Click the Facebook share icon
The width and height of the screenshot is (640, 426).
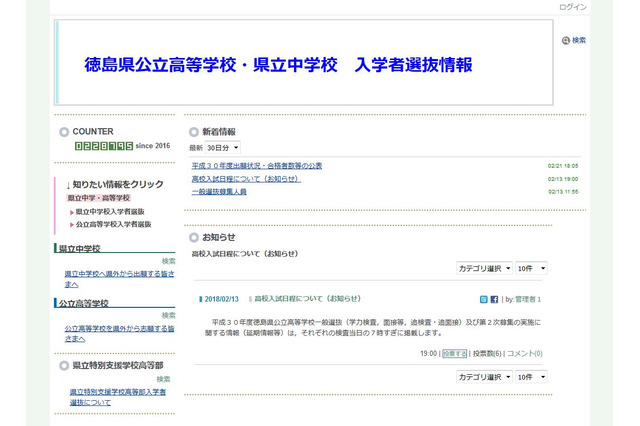pyautogui.click(x=494, y=299)
